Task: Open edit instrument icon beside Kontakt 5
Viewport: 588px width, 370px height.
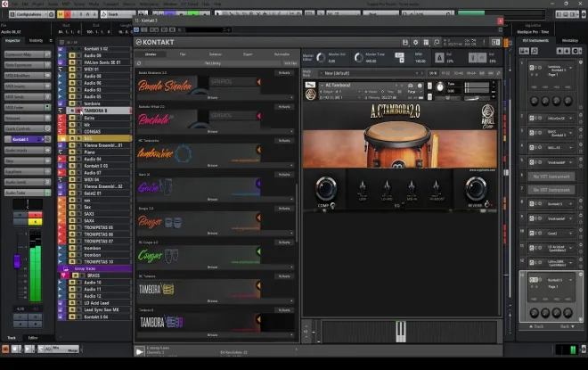Action: [47, 139]
